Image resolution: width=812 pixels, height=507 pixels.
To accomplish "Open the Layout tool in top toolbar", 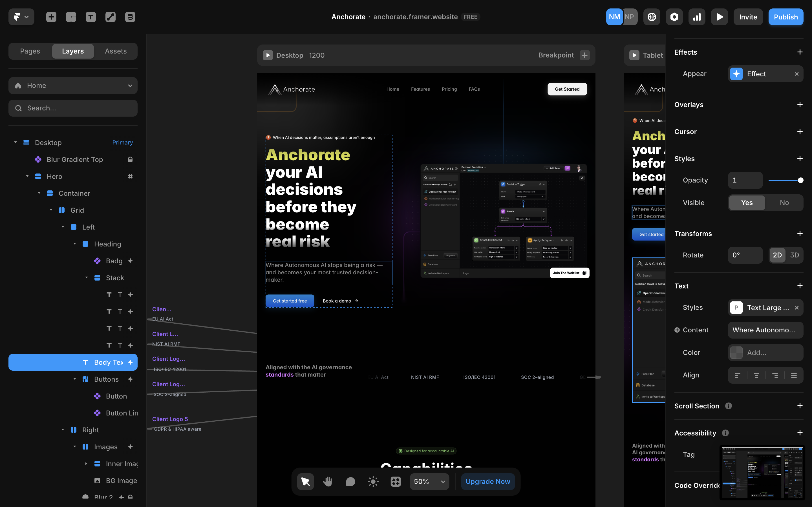I will click(x=71, y=17).
